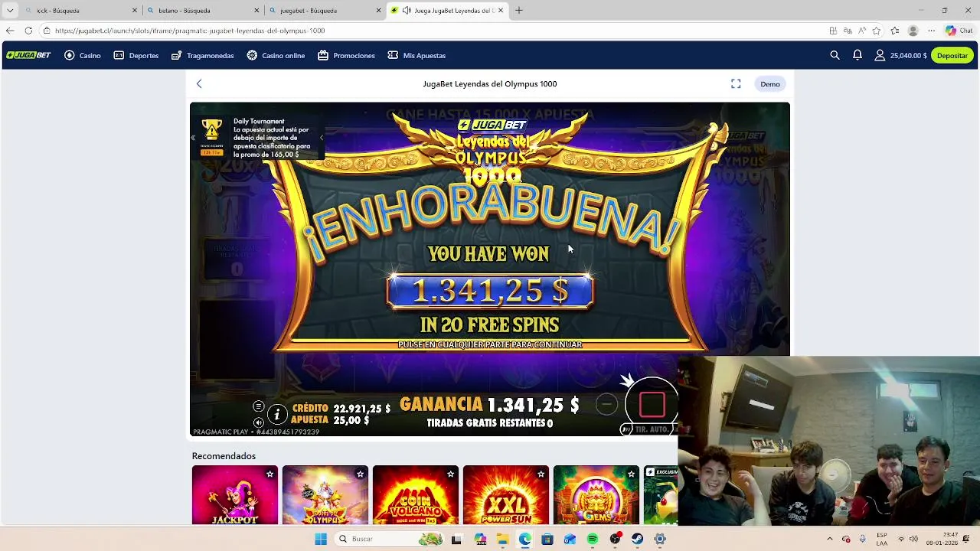The image size is (980, 551).
Task: Collapse the Daily Tournament banner left arrow
Action: 193,138
